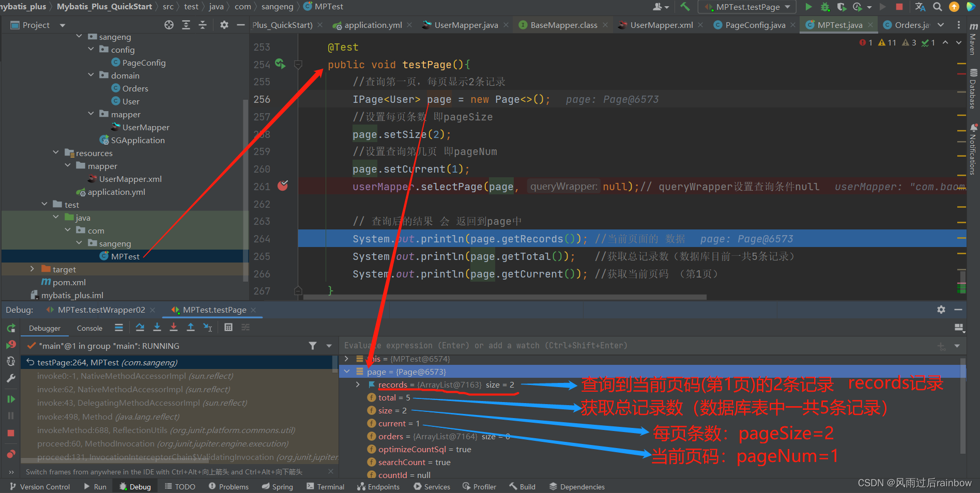The width and height of the screenshot is (980, 493).
Task: Open Profiler tool window
Action: 479,487
